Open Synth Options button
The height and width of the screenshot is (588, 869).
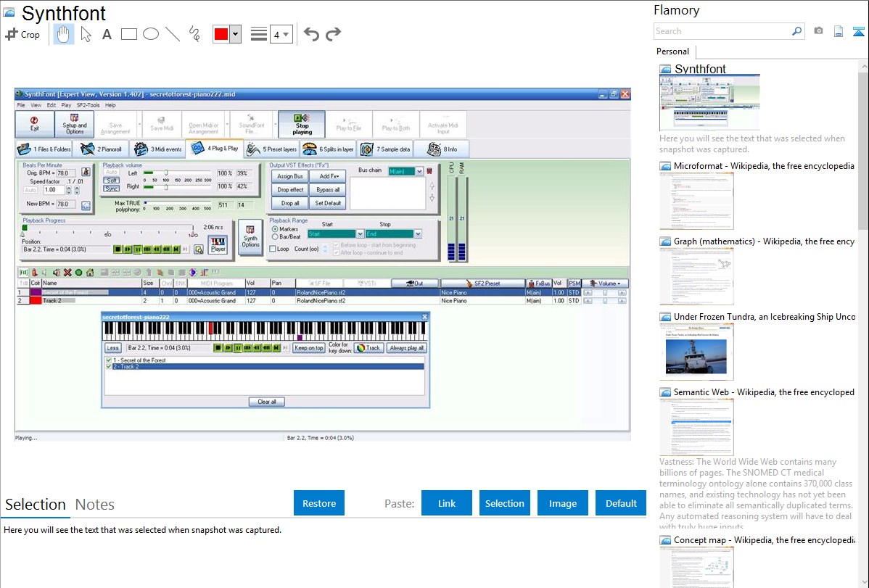click(x=250, y=237)
